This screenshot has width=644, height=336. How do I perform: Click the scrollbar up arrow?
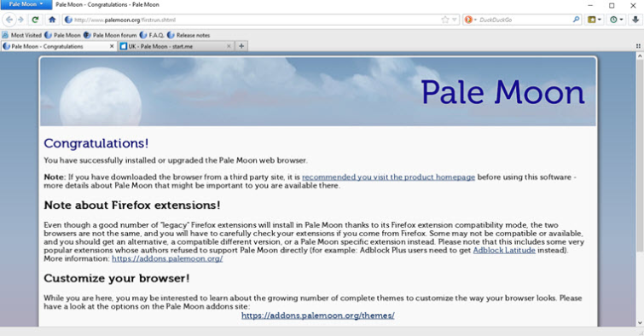640,56
